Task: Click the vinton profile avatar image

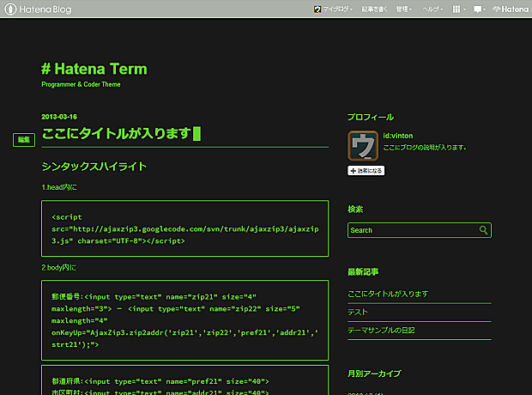Action: (363, 146)
